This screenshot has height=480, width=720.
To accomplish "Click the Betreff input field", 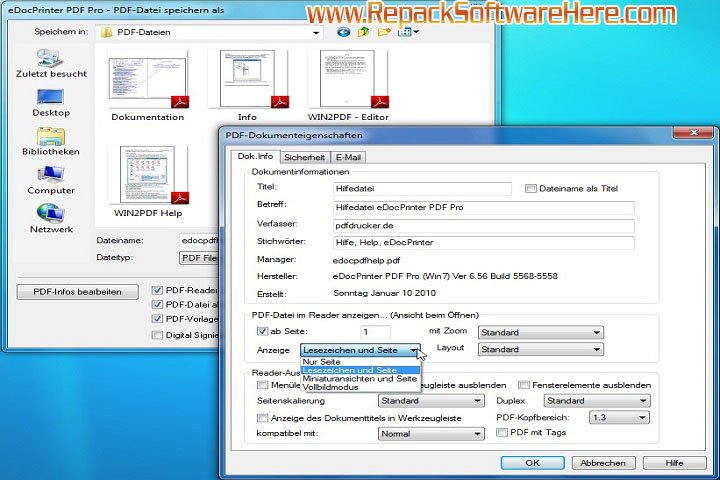I will click(483, 207).
